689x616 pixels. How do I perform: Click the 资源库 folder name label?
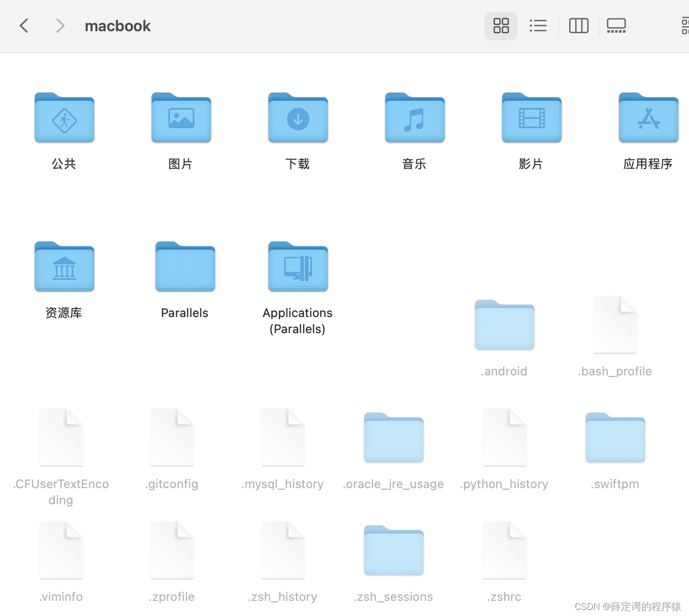tap(64, 313)
